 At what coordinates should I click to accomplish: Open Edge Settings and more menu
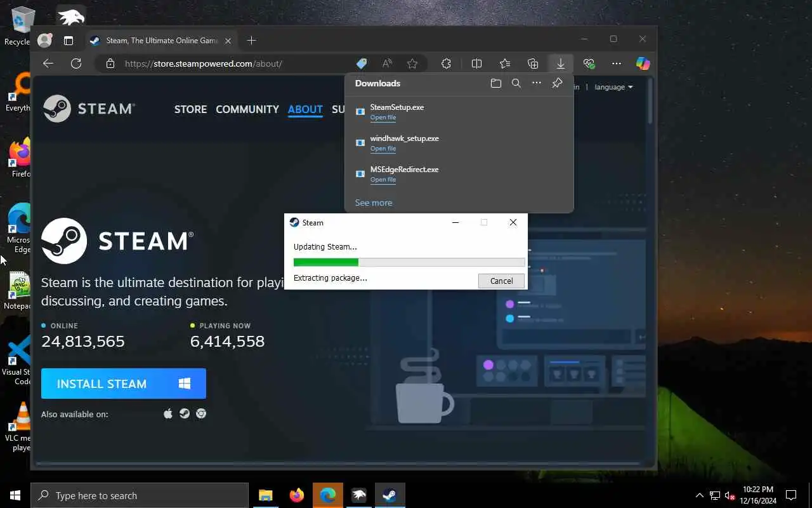click(617, 63)
